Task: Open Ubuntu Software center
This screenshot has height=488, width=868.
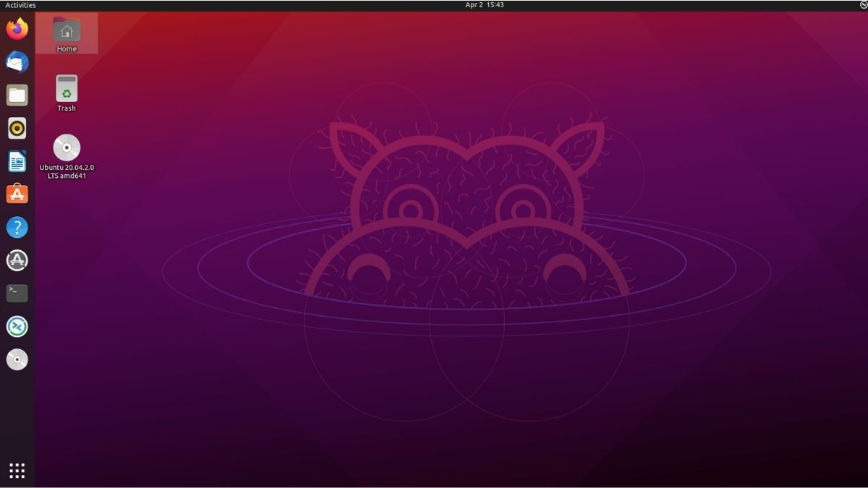Action: [17, 194]
